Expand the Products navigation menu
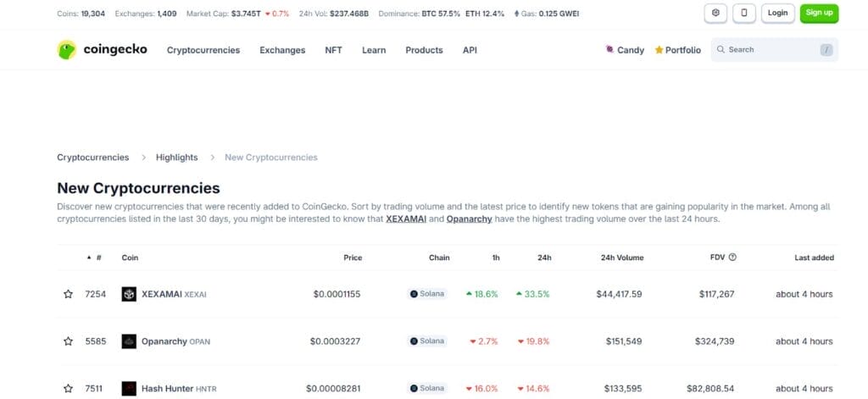Viewport: 868px width, 399px height. point(424,50)
